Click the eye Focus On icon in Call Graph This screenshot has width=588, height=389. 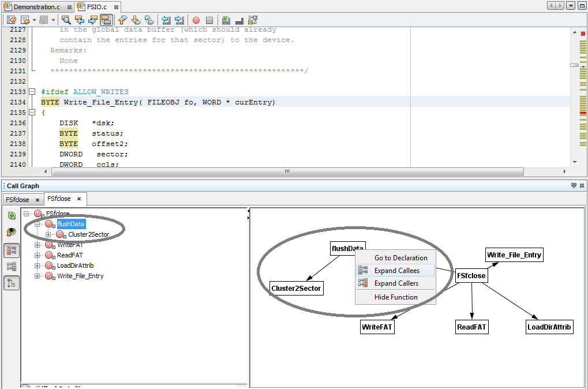pos(12,232)
